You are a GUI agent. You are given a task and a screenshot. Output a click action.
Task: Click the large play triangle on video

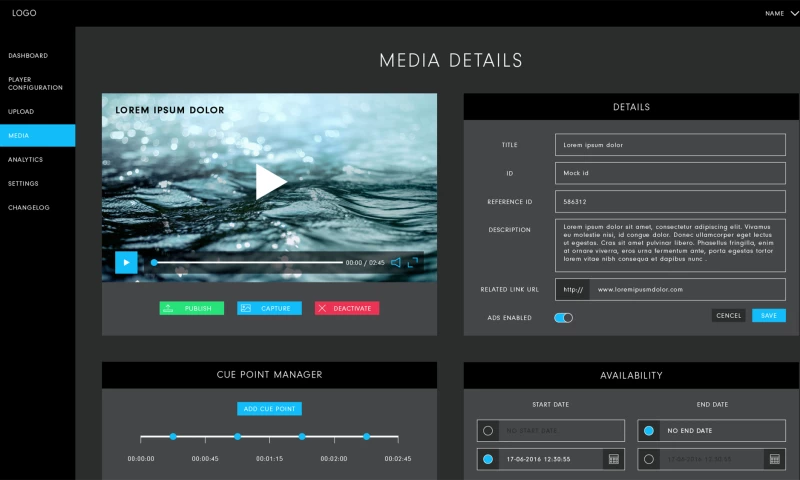(x=270, y=182)
